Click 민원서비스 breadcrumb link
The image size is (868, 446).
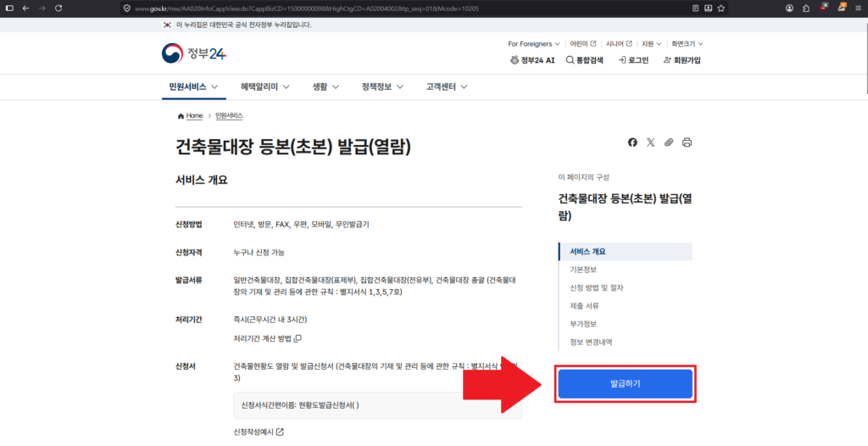pos(229,116)
